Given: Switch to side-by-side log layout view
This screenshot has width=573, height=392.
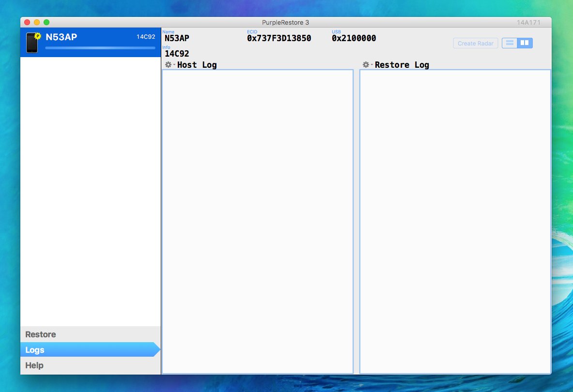Looking at the screenshot, I should point(525,43).
